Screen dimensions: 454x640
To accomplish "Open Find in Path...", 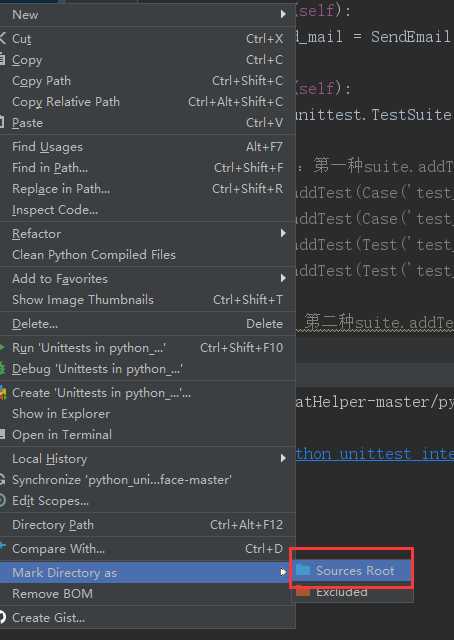I will [147, 168].
